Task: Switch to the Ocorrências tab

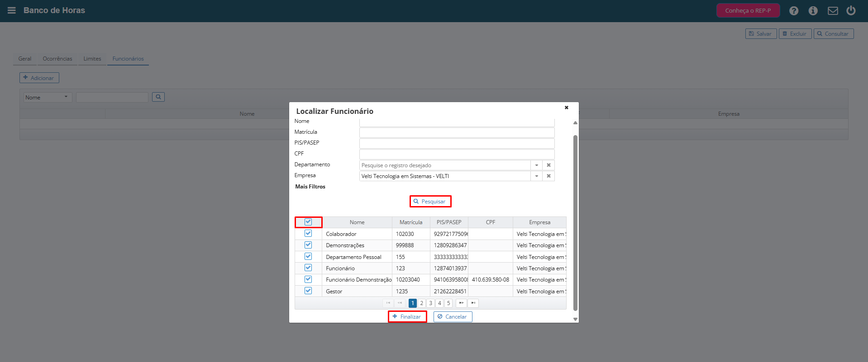Action: pyautogui.click(x=57, y=59)
